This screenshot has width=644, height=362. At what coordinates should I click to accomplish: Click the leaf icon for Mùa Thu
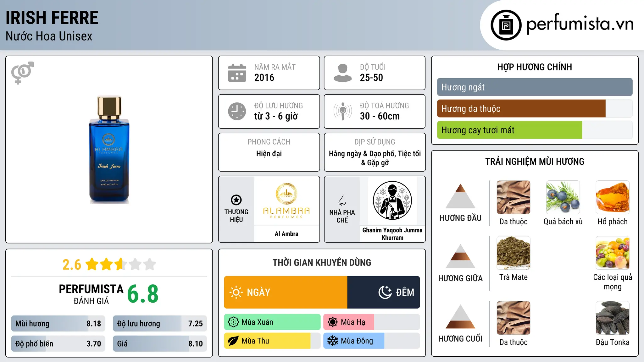coord(233,341)
